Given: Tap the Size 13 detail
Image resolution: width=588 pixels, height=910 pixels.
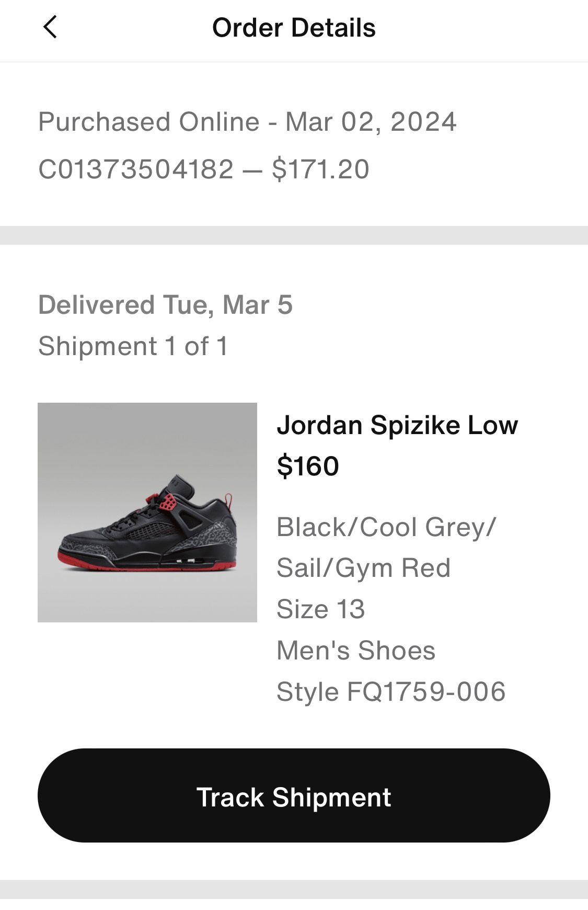Looking at the screenshot, I should click(x=320, y=609).
